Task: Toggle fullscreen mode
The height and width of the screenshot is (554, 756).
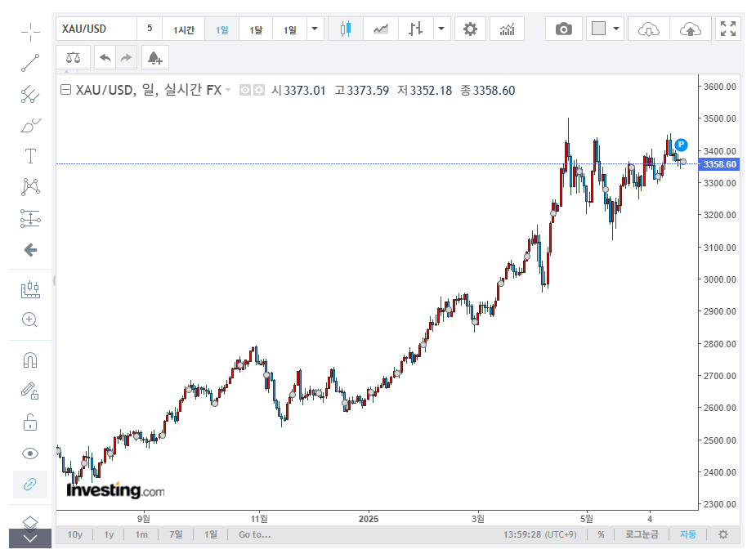Action: coord(728,29)
